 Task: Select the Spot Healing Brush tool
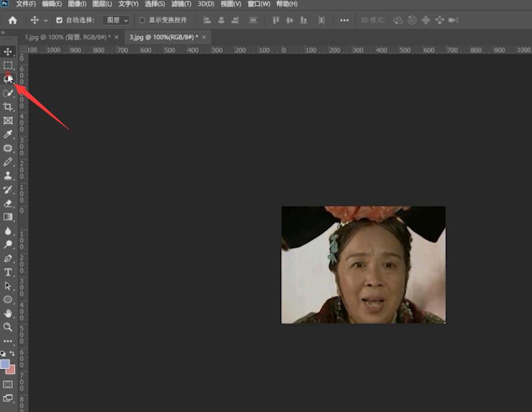click(8, 148)
